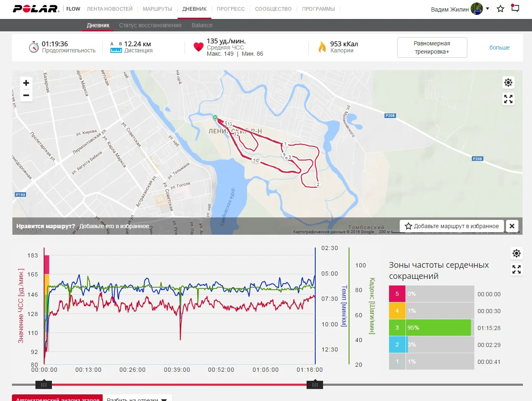Viewport: 532px width, 401px height.
Task: Open the ПРОГРЕСС menu item
Action: (230, 9)
